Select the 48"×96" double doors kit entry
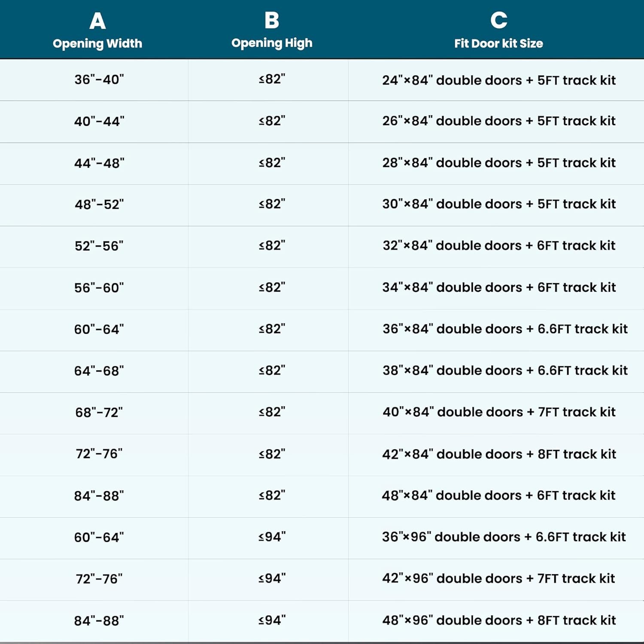644x644 pixels. point(499,620)
